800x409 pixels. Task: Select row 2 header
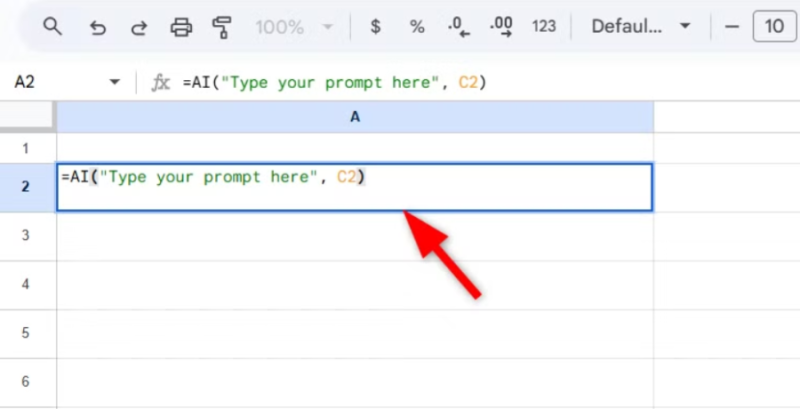click(27, 187)
